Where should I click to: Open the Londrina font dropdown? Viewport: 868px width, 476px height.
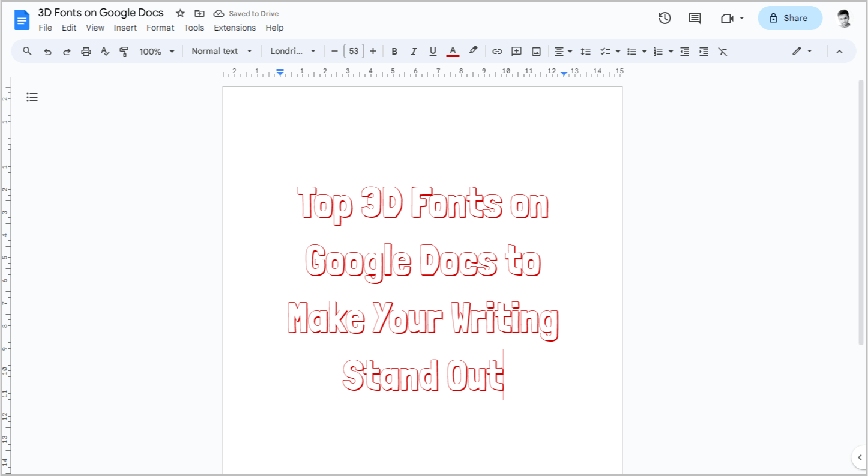coord(293,52)
